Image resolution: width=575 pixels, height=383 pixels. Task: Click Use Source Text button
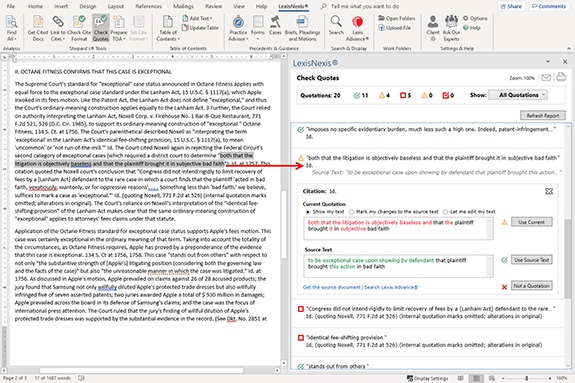point(531,260)
